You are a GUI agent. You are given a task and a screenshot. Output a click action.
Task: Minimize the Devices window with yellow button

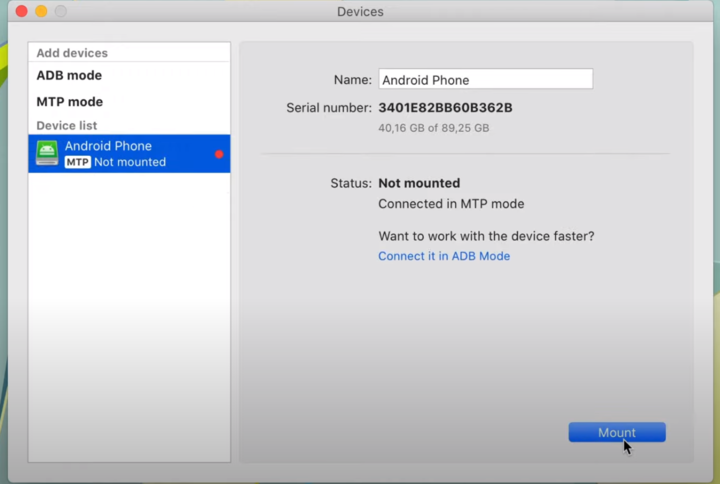coord(41,11)
